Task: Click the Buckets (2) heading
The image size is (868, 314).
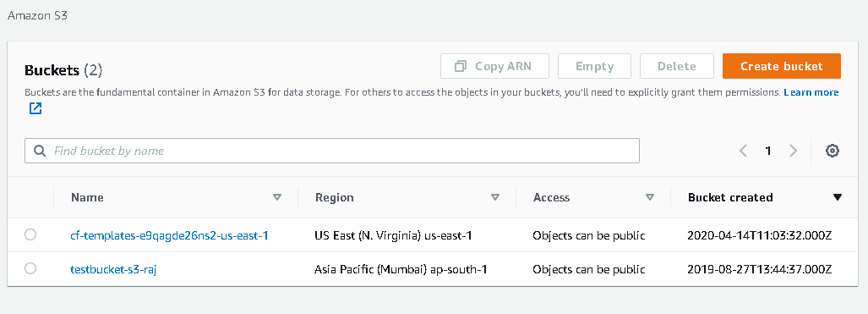Action: [63, 70]
